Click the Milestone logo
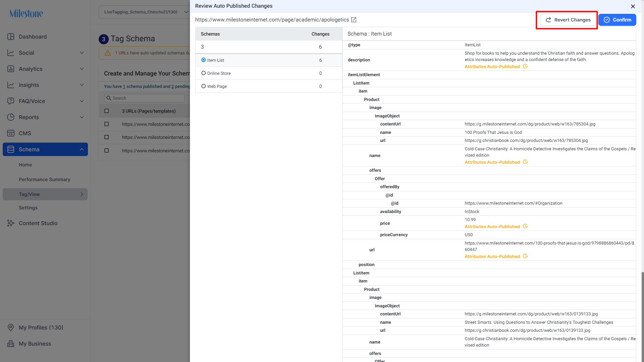This screenshot has width=644, height=362. pos(26,13)
